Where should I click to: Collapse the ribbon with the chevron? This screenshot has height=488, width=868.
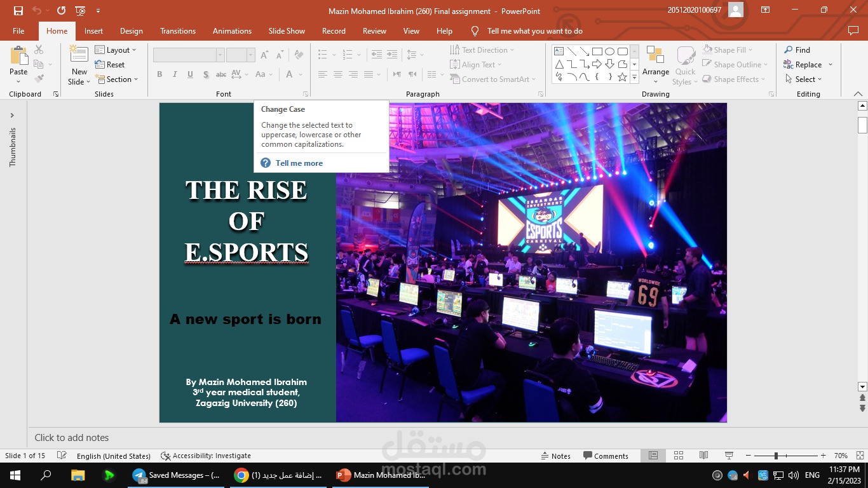tap(858, 93)
